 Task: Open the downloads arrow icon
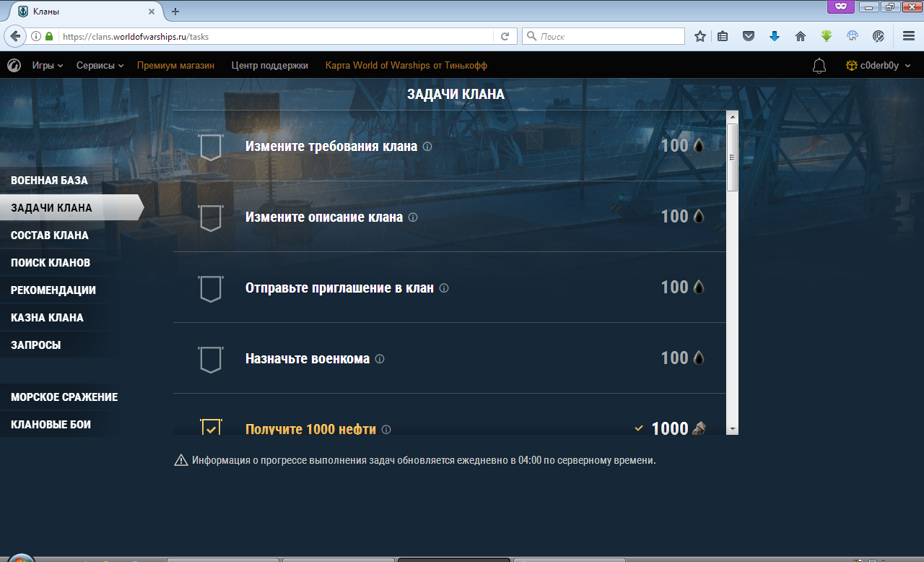pyautogui.click(x=775, y=36)
